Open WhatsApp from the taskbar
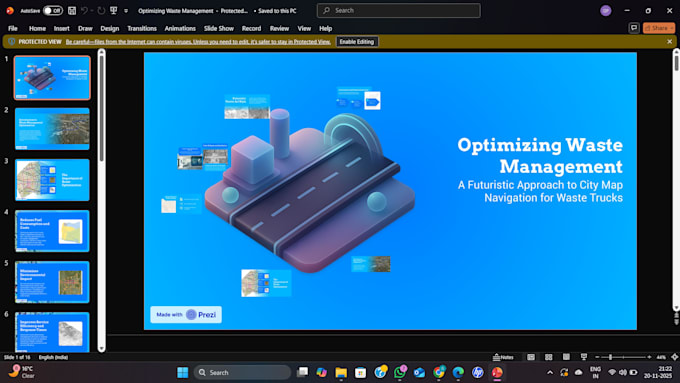The height and width of the screenshot is (383, 680). pyautogui.click(x=400, y=372)
